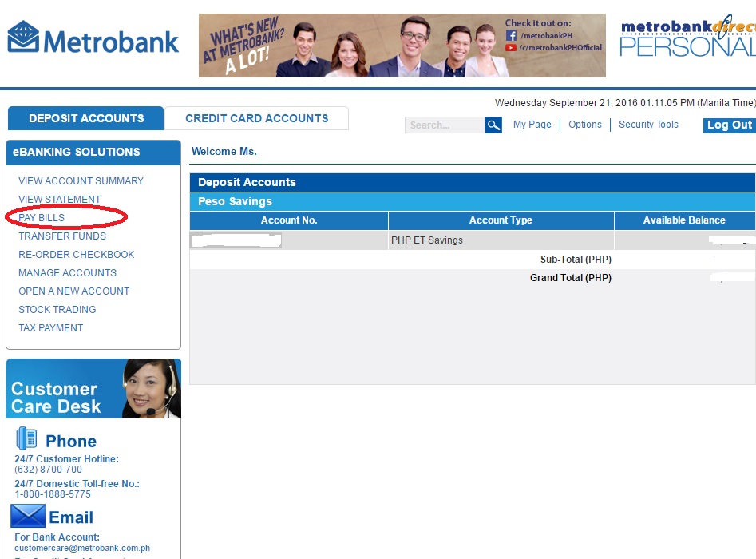Select Re-Order Checkbook

pyautogui.click(x=76, y=254)
